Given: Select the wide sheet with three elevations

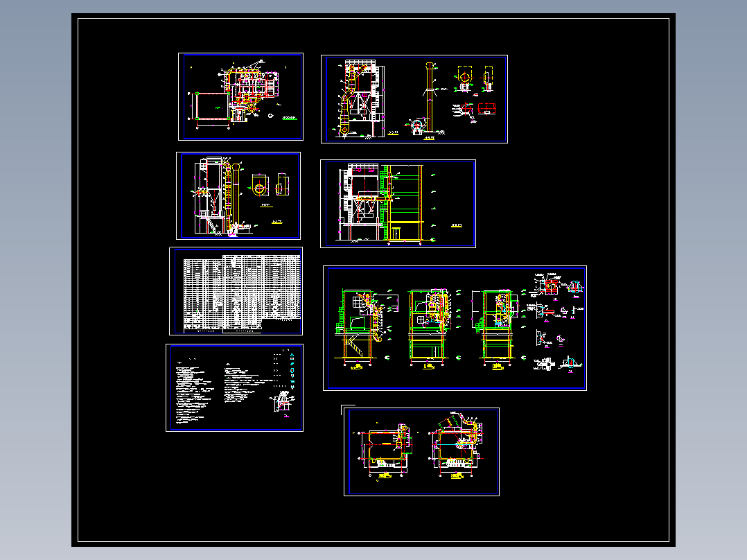Looking at the screenshot, I should tap(455, 329).
